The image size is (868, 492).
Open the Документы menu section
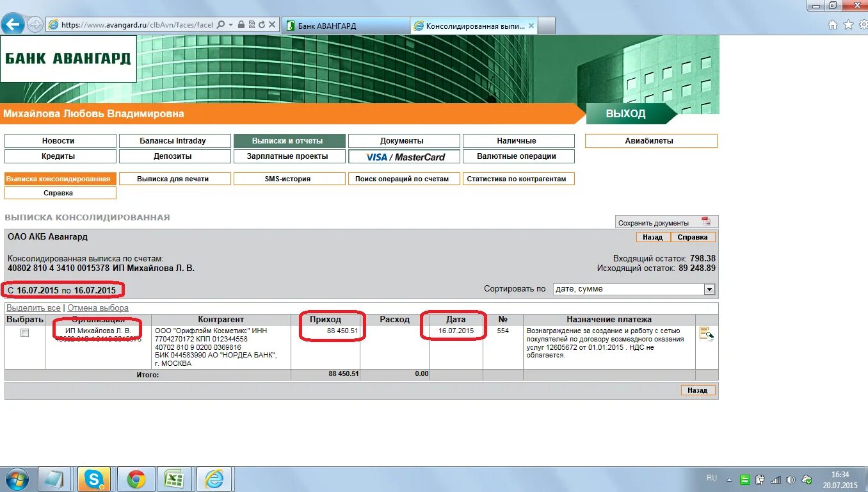coord(404,141)
